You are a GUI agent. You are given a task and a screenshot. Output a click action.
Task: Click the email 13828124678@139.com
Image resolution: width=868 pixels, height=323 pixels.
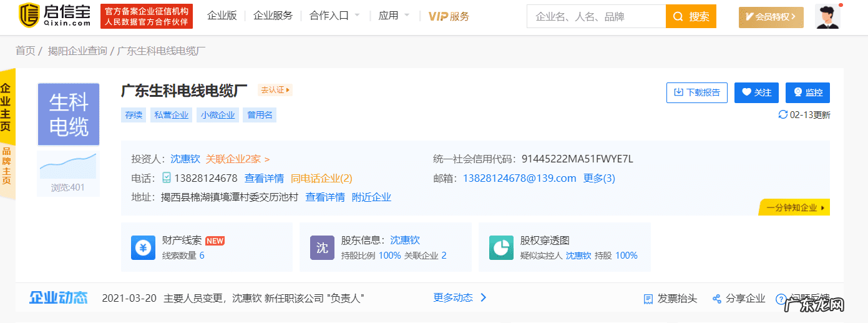[519, 178]
